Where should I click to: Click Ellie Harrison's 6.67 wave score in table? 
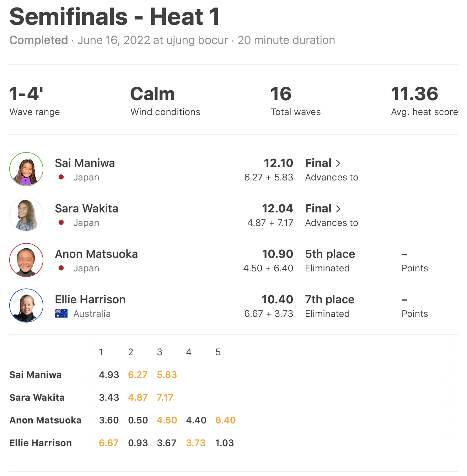[109, 443]
